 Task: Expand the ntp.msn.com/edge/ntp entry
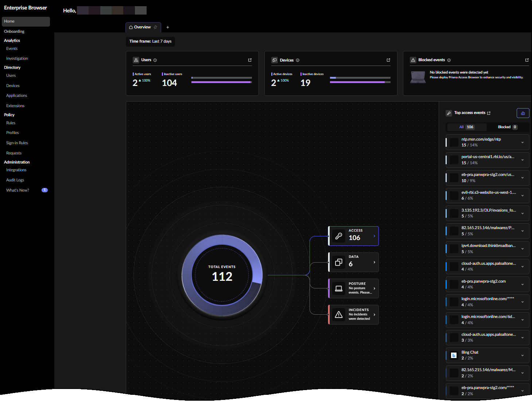(523, 142)
